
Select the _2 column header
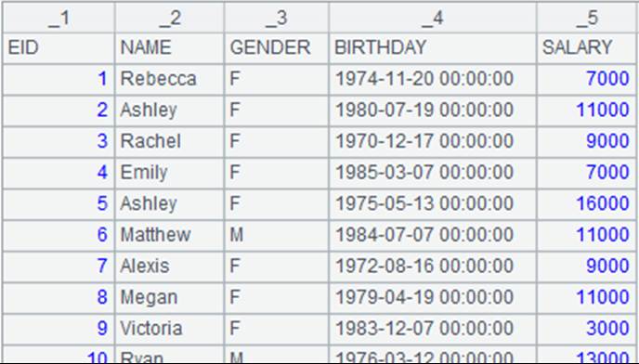170,18
